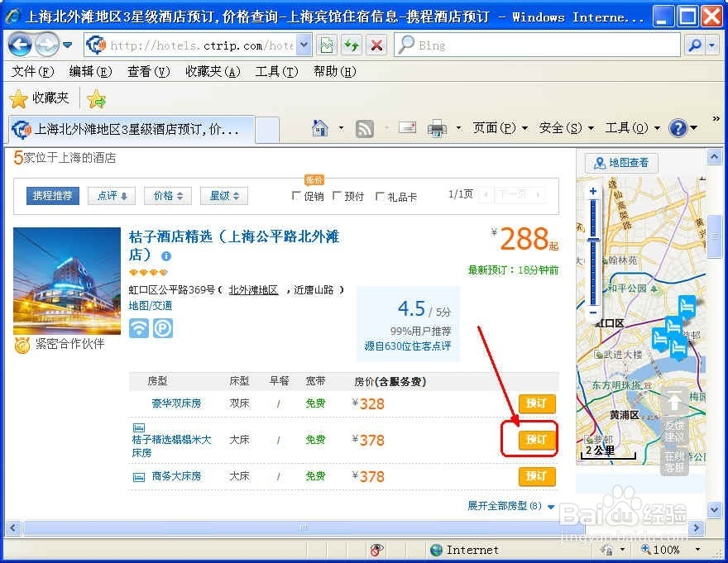Open 源自630位住客点评 reviews link
728x563 pixels.
[x=408, y=346]
